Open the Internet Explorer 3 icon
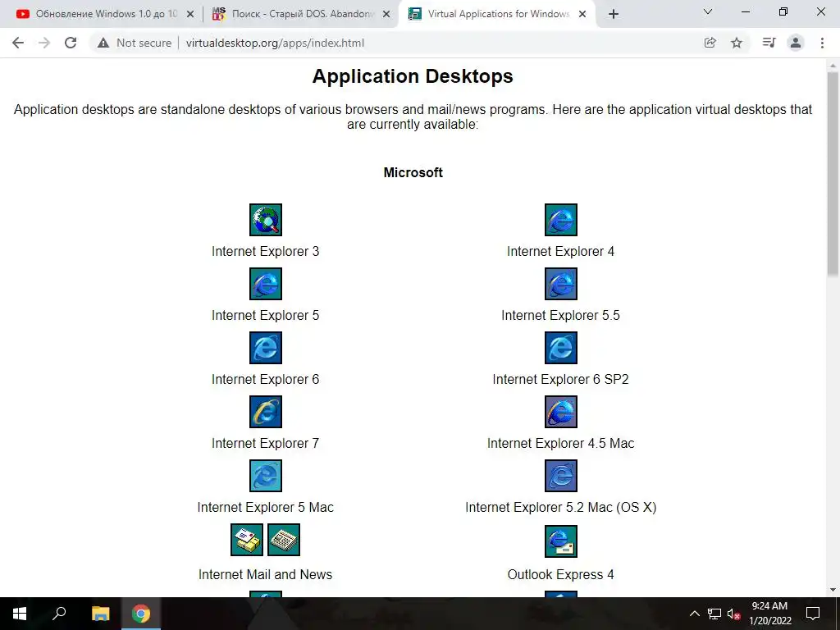Viewport: 840px width, 630px height. pos(266,220)
